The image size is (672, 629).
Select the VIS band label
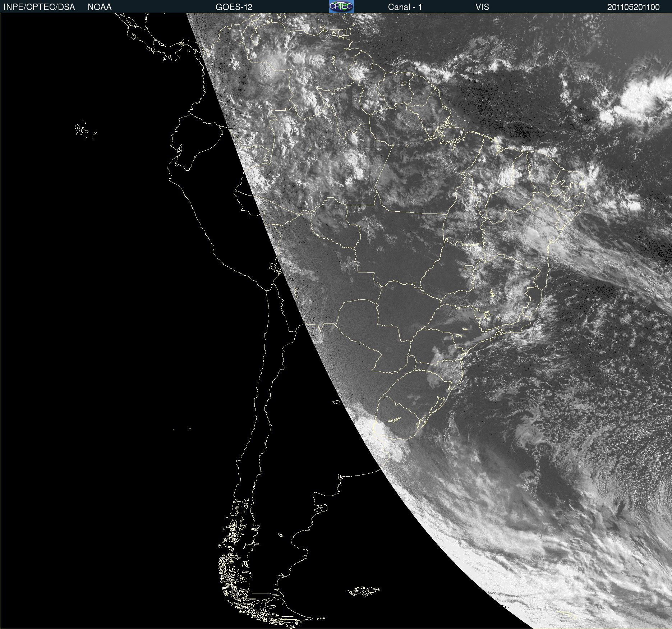482,7
